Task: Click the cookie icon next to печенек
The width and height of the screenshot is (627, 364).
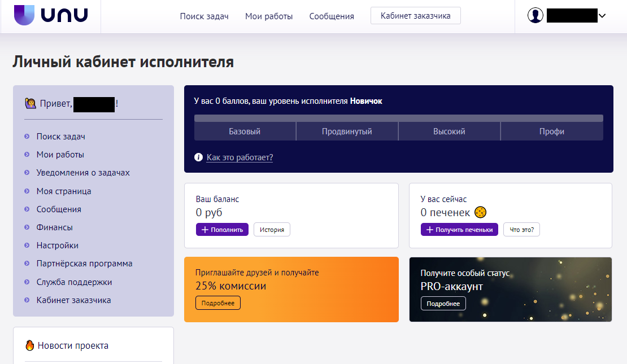Action: (x=481, y=213)
